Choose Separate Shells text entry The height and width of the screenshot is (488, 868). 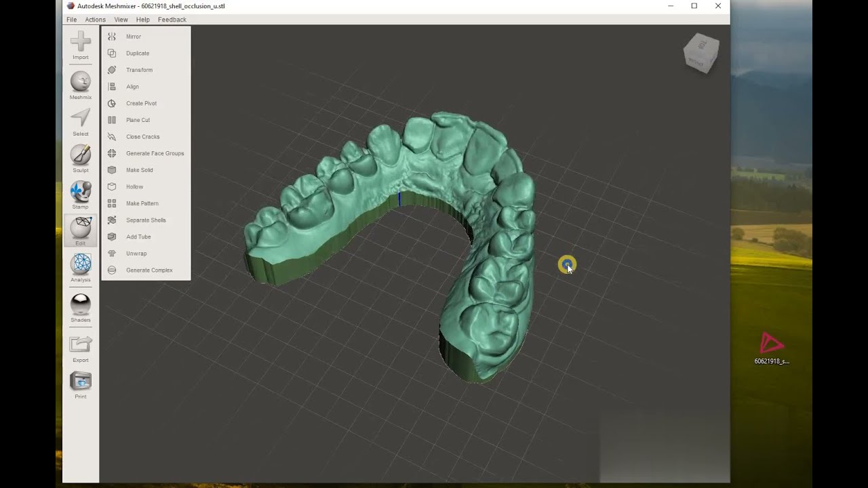[x=146, y=220]
